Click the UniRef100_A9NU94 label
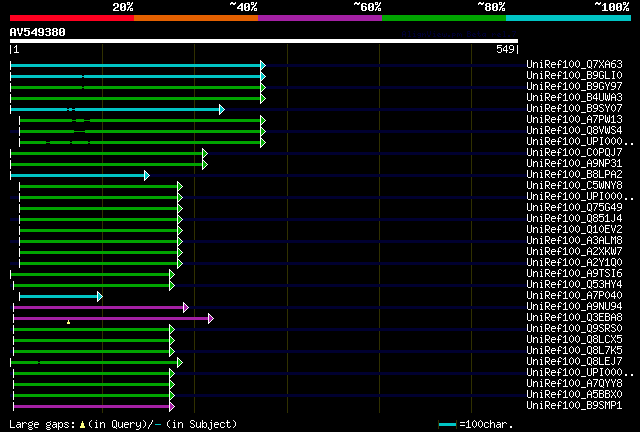This screenshot has width=640, height=432. [x=574, y=307]
